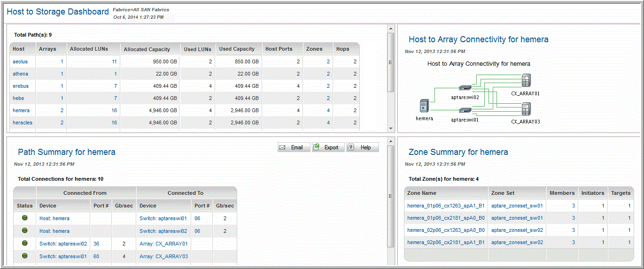Open zone hemera_01p06_cx1263_spA1_B1
This screenshot has width=644, height=269.
click(446, 206)
